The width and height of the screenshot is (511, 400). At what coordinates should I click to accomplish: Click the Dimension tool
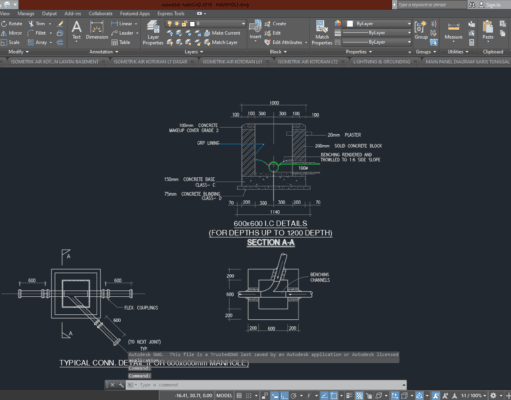coord(97,30)
